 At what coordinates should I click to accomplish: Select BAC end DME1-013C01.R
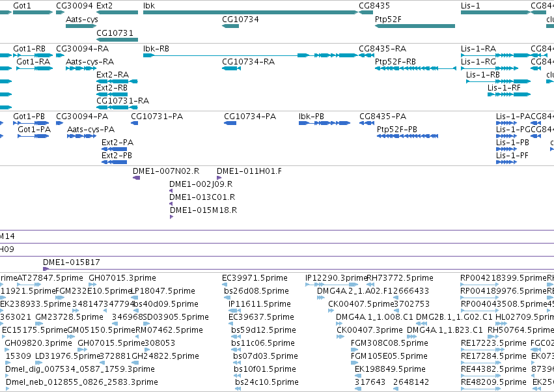pos(171,204)
